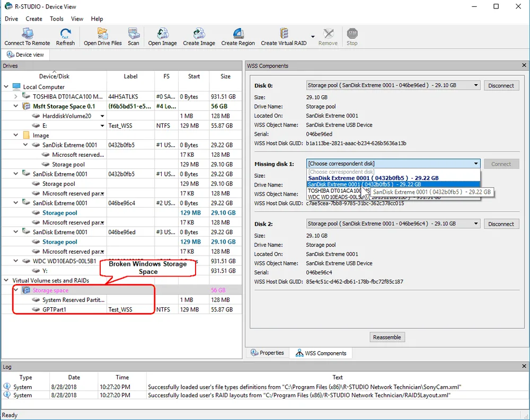Viewport: 530px width, 420px height.
Task: Expand the TOSHIBA DT01ACA100 drive node
Action: (15, 96)
